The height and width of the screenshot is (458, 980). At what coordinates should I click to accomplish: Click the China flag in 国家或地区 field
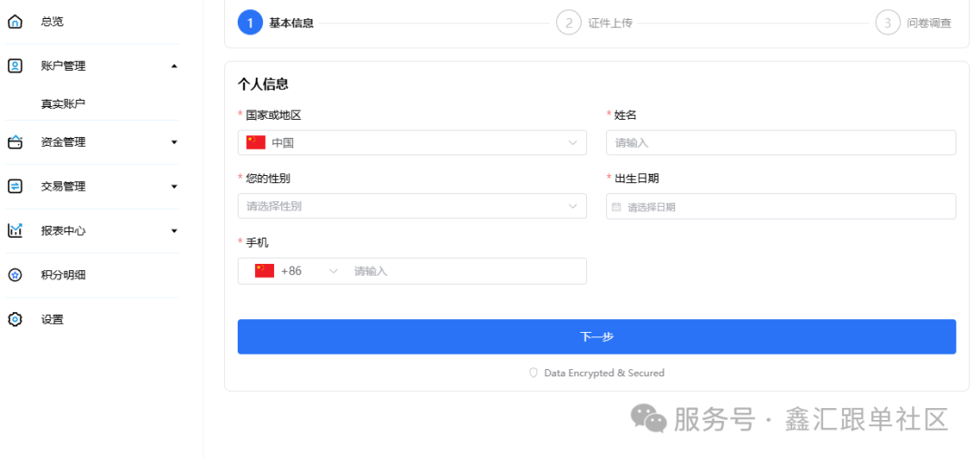(256, 142)
